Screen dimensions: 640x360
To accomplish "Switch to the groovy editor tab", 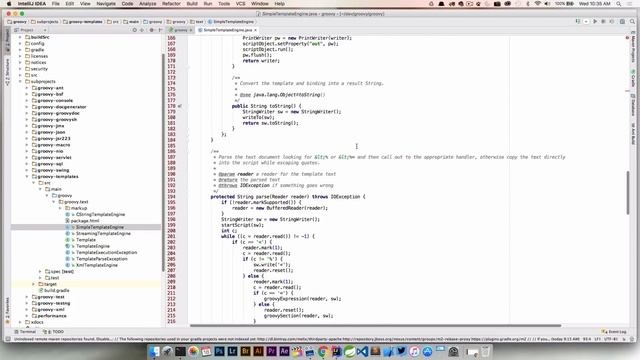I will pos(180,30).
